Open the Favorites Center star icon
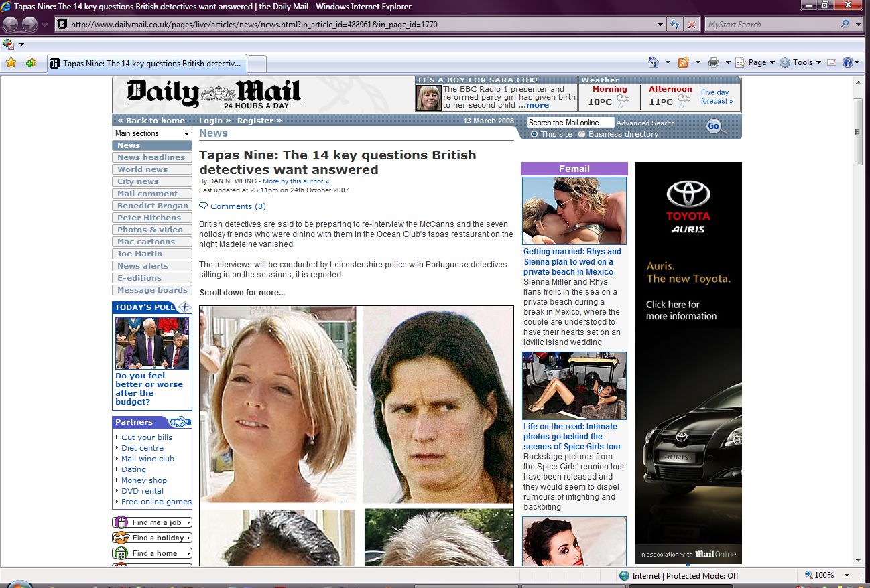870x588 pixels. (x=11, y=63)
